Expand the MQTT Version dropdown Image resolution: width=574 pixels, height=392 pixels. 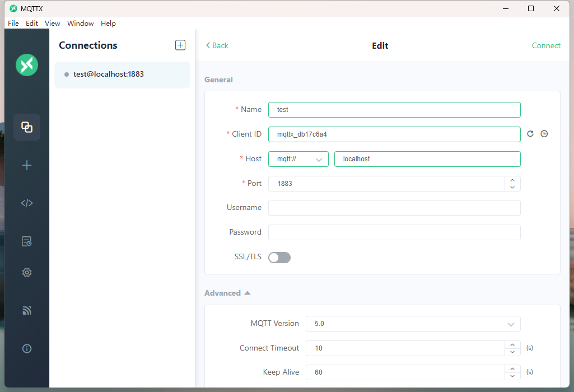coord(413,324)
